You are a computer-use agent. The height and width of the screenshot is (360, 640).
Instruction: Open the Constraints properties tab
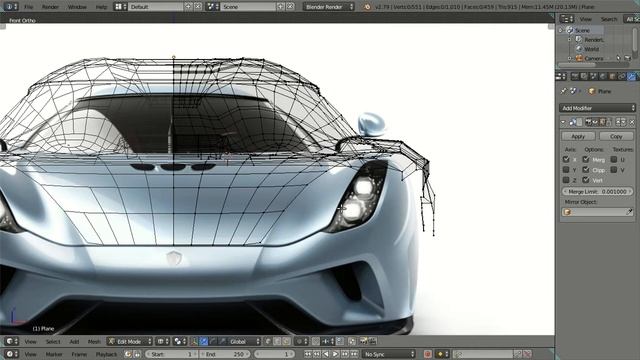[622, 76]
